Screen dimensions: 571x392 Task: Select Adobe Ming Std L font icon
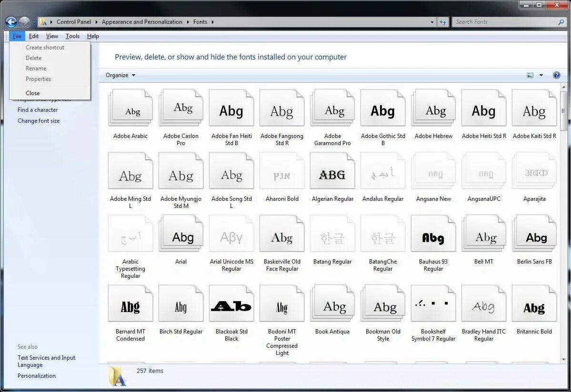pyautogui.click(x=130, y=170)
